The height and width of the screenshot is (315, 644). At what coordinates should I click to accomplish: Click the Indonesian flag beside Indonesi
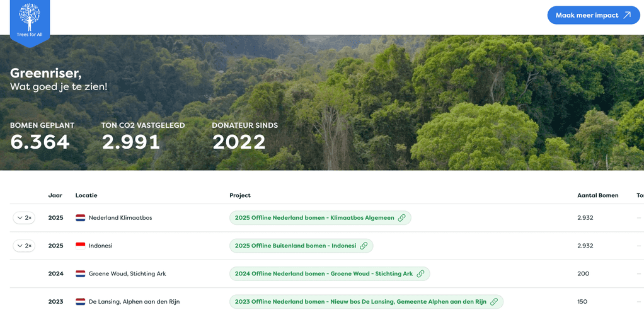(x=81, y=246)
